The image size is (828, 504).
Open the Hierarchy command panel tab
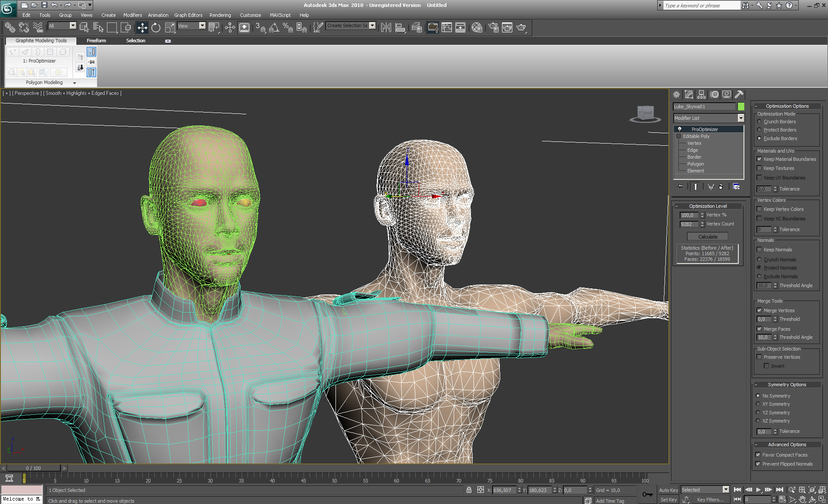point(701,94)
